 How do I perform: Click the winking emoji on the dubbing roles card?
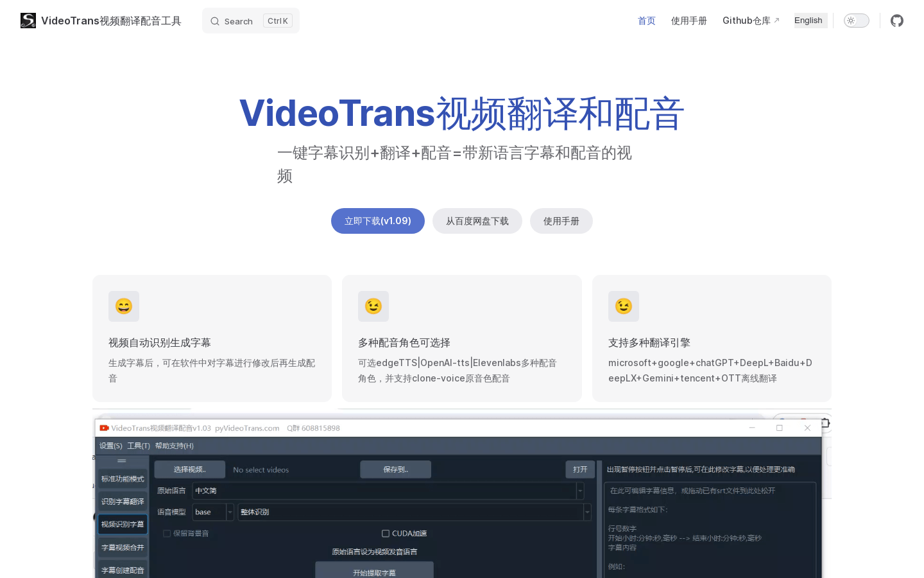pos(373,306)
